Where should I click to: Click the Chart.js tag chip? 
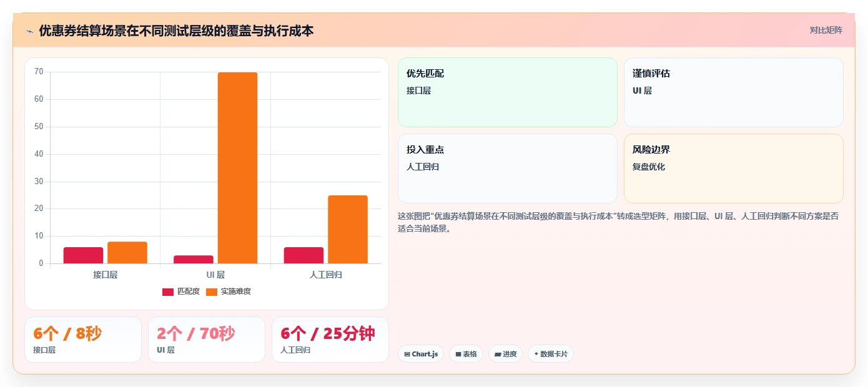point(421,354)
